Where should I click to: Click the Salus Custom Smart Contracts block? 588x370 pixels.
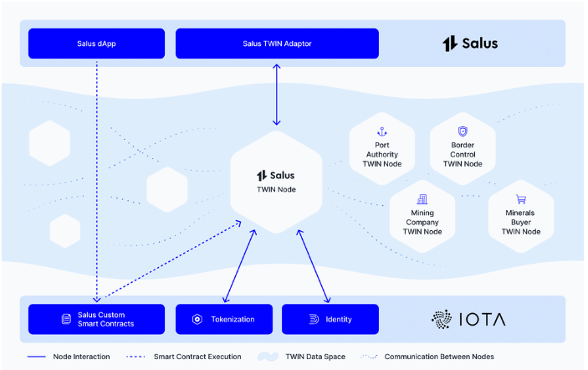click(97, 319)
